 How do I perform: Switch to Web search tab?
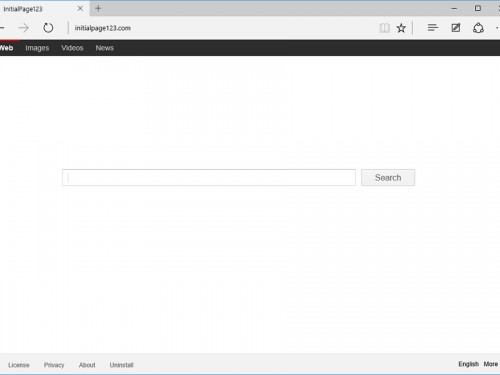(x=6, y=48)
